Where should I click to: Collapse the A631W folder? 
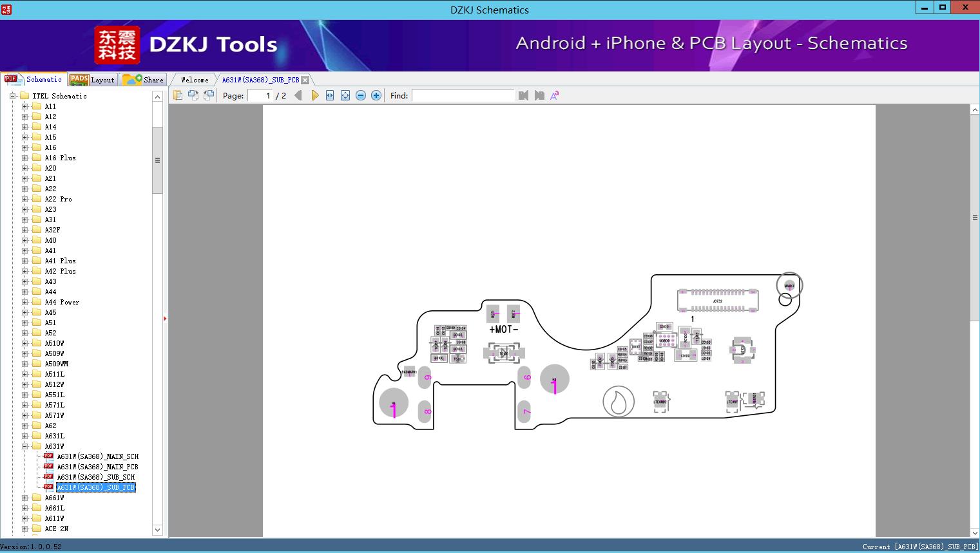pyautogui.click(x=24, y=446)
